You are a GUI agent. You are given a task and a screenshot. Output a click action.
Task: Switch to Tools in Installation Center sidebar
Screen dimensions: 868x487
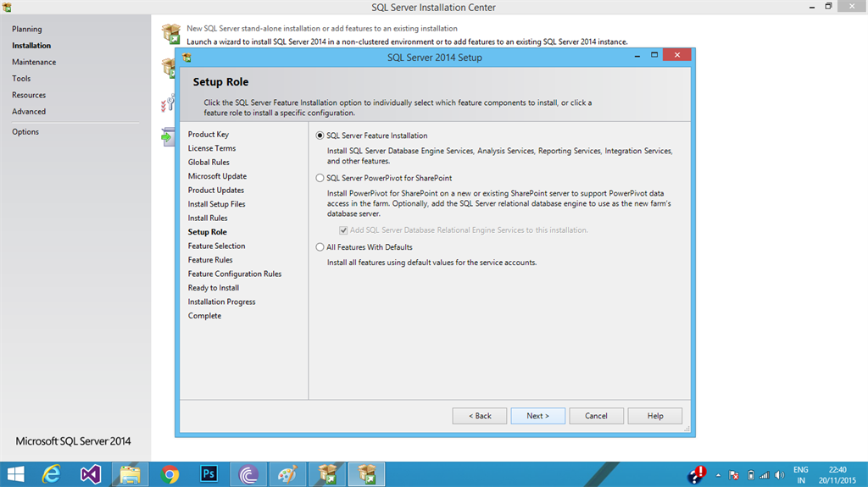[x=21, y=79]
